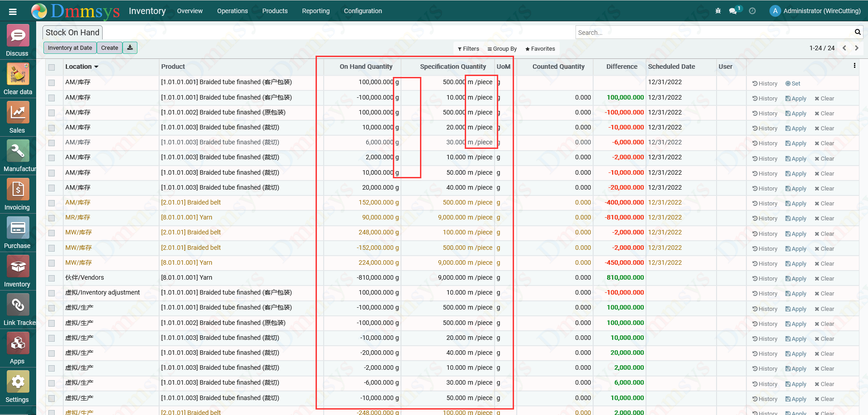
Task: Open the hamburger main menu
Action: coord(13,11)
